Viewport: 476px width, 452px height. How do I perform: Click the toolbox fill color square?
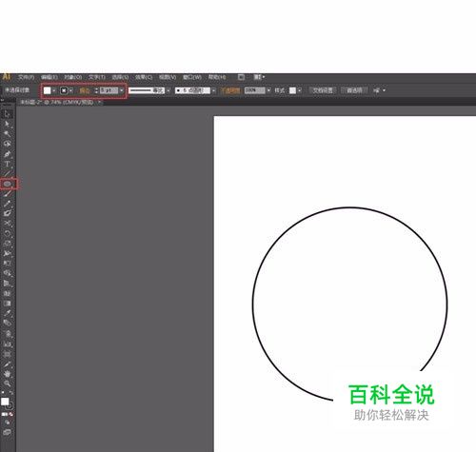[5, 402]
